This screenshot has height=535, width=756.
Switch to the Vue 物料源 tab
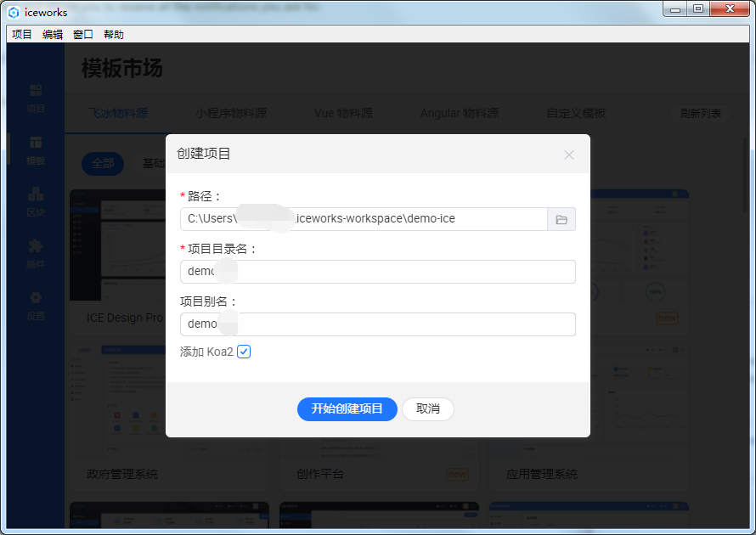[x=343, y=113]
